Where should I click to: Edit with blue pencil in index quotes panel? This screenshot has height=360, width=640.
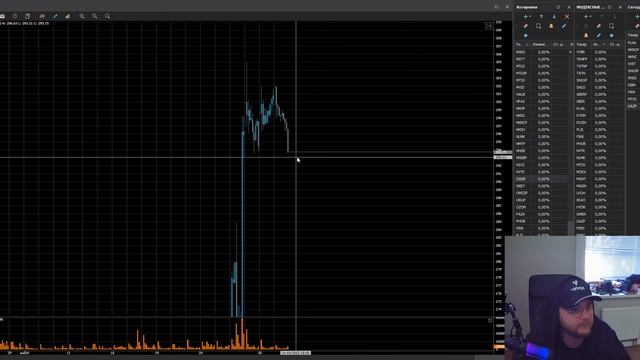599,36
